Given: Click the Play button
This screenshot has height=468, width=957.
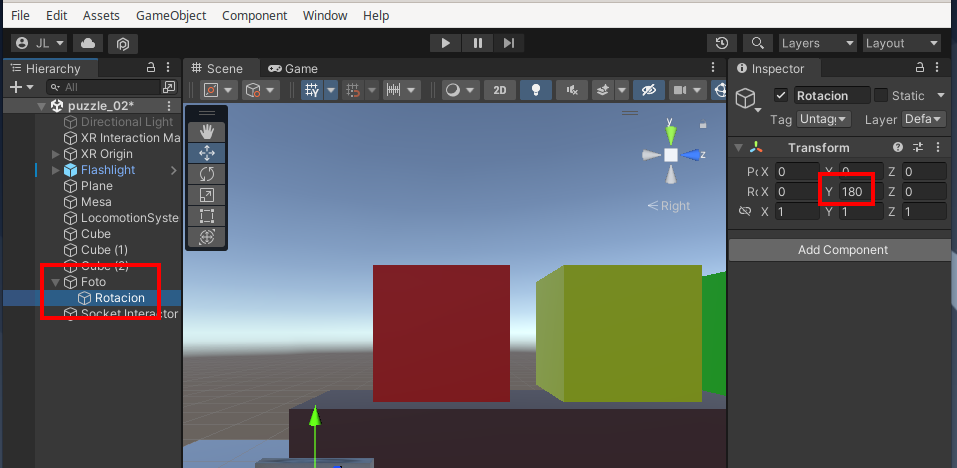Looking at the screenshot, I should point(445,43).
